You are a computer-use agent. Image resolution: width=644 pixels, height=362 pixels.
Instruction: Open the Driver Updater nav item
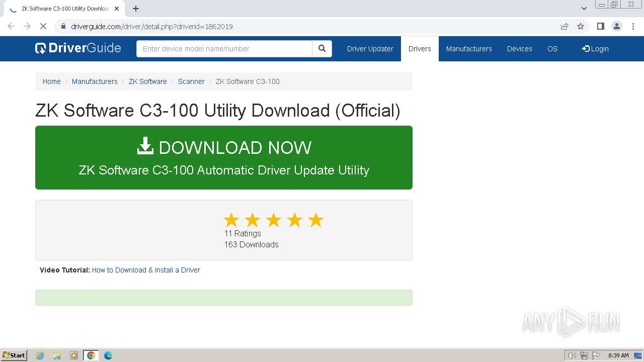pos(370,49)
